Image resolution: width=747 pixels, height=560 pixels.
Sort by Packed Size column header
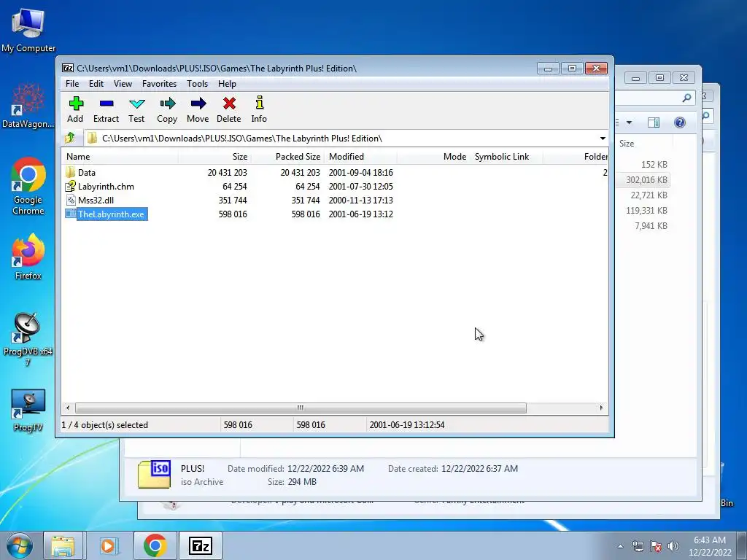pyautogui.click(x=287, y=157)
